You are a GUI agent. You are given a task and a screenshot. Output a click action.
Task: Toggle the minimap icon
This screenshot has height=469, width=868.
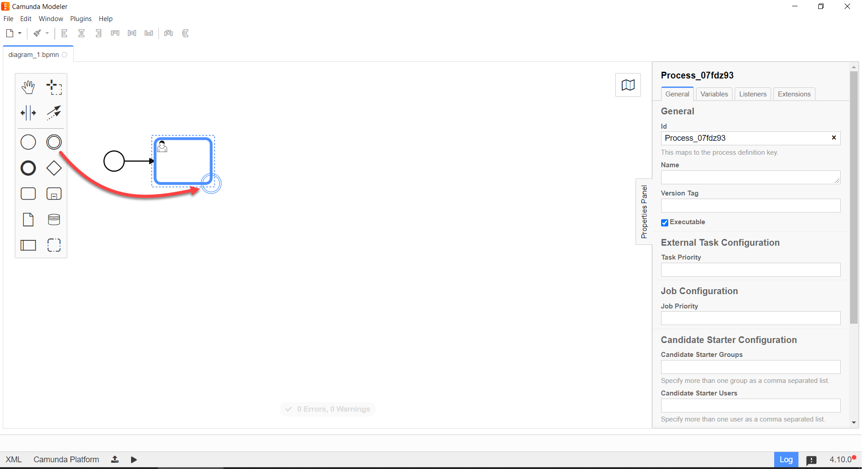pyautogui.click(x=628, y=85)
